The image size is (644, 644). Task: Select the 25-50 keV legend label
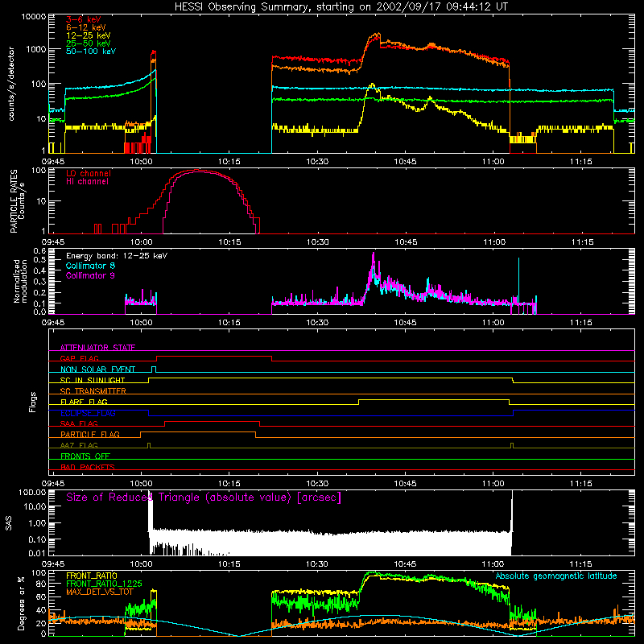(x=89, y=43)
